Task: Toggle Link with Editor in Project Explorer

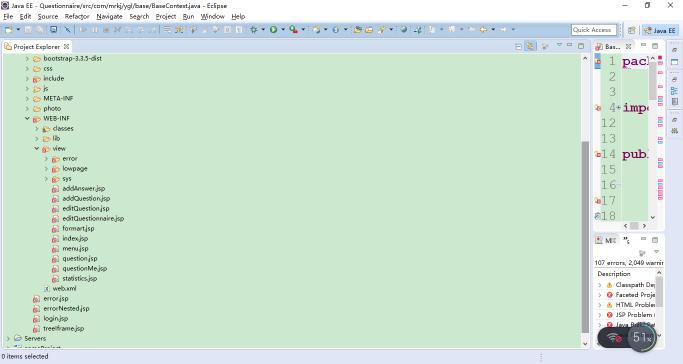Action: pos(530,46)
